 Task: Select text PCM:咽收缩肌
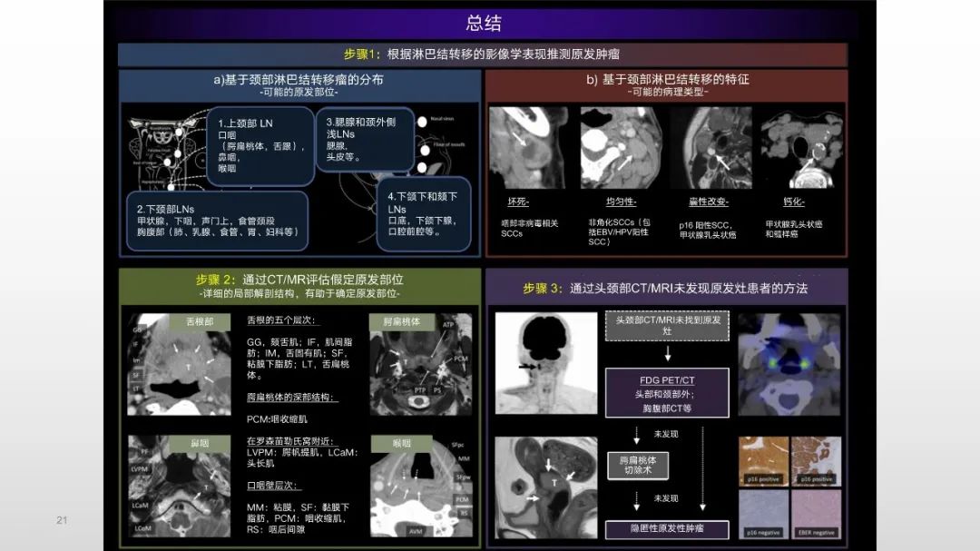click(x=277, y=419)
